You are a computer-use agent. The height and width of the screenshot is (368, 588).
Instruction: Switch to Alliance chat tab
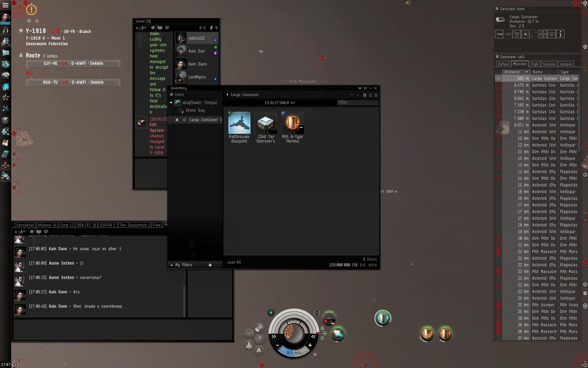coord(47,225)
